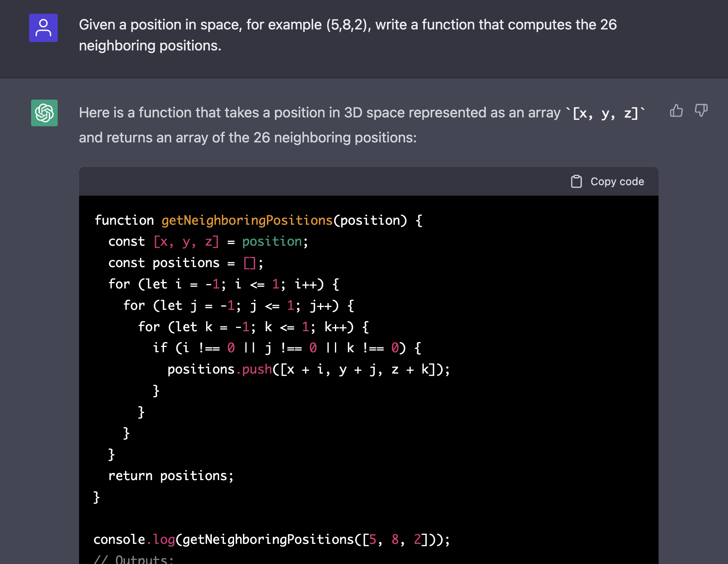The width and height of the screenshot is (728, 564).
Task: Click the green ChatGPT logo avatar
Action: [x=44, y=113]
